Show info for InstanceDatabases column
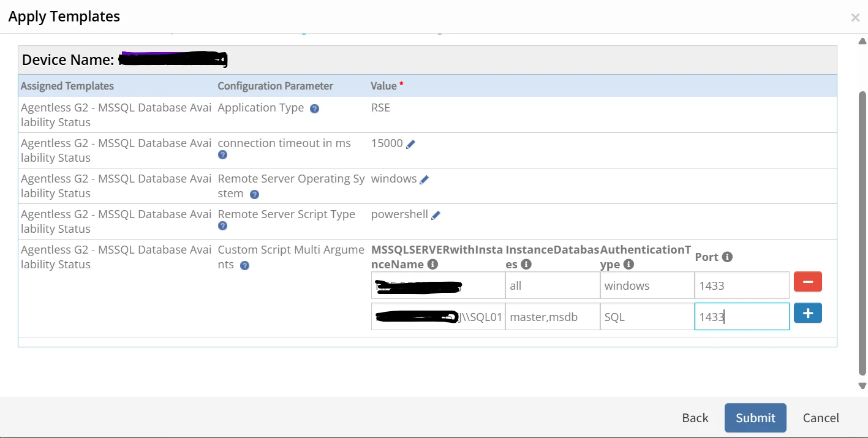 coord(526,265)
